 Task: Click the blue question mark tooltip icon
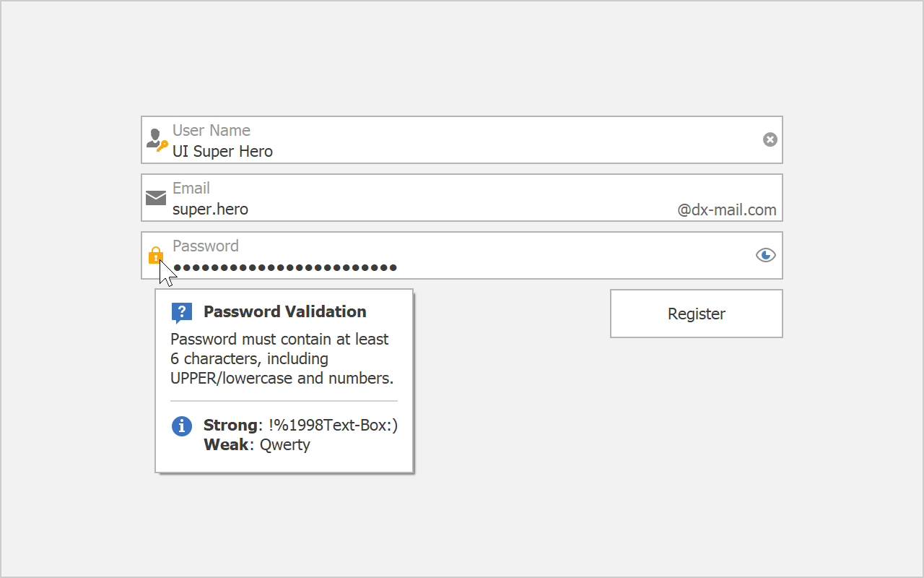coord(182,312)
